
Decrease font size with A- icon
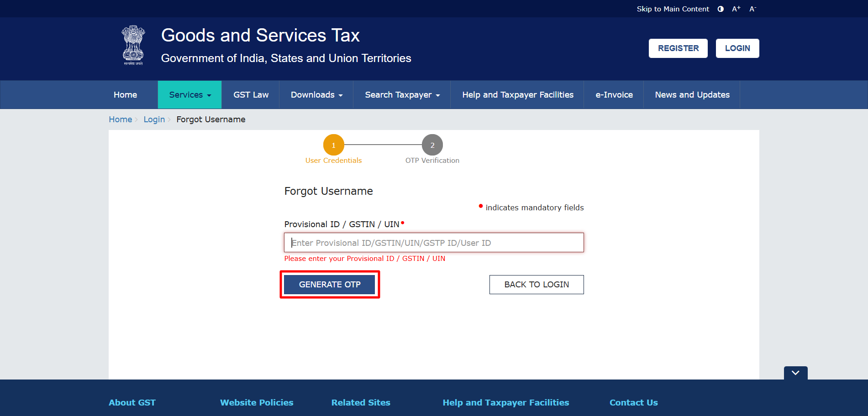pos(752,9)
